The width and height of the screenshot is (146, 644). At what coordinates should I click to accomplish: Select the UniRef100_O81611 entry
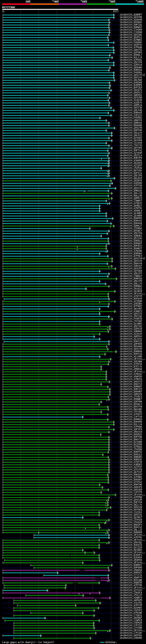131,289
